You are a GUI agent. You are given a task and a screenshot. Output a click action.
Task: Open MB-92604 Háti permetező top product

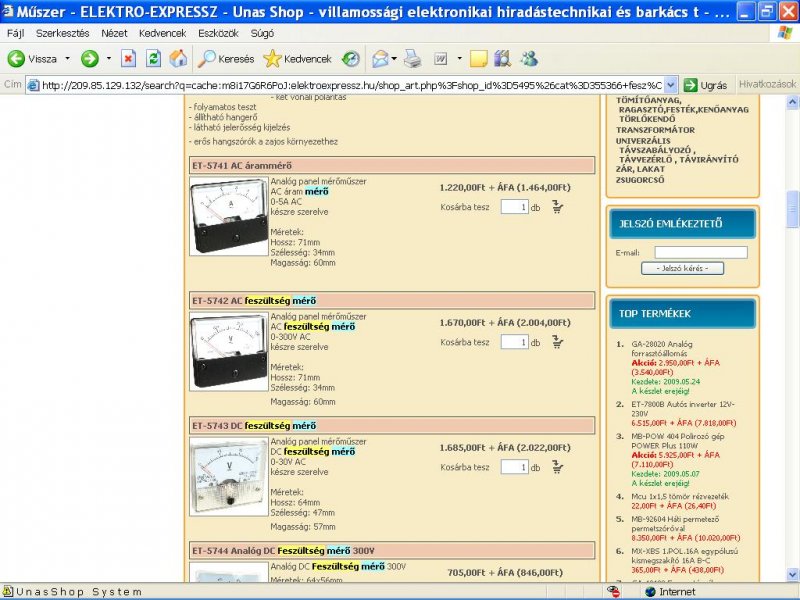click(675, 523)
